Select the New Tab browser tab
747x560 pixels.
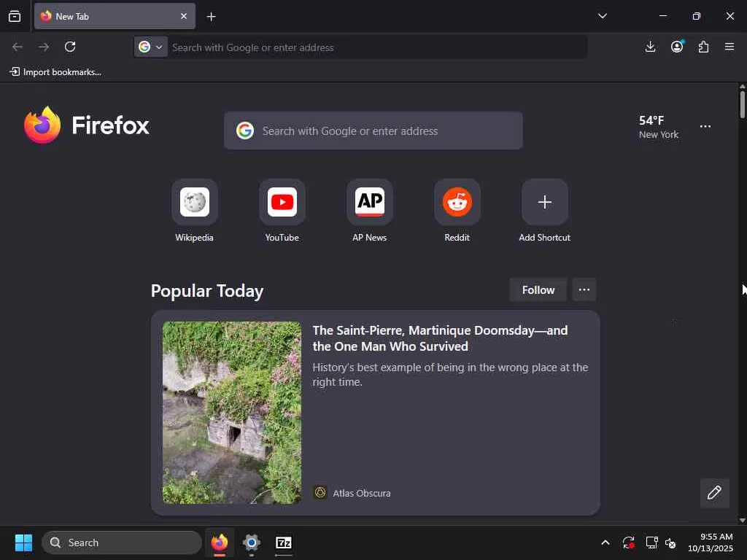[x=115, y=16]
